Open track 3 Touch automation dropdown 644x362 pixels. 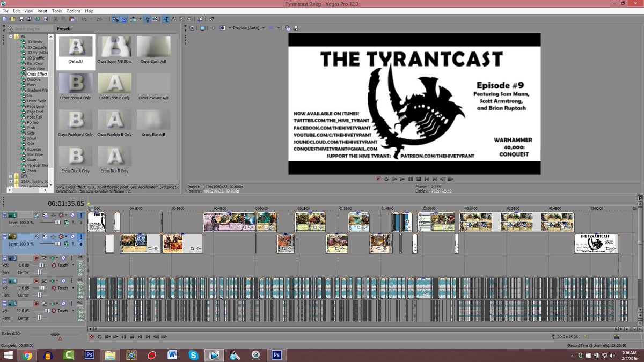(73, 265)
